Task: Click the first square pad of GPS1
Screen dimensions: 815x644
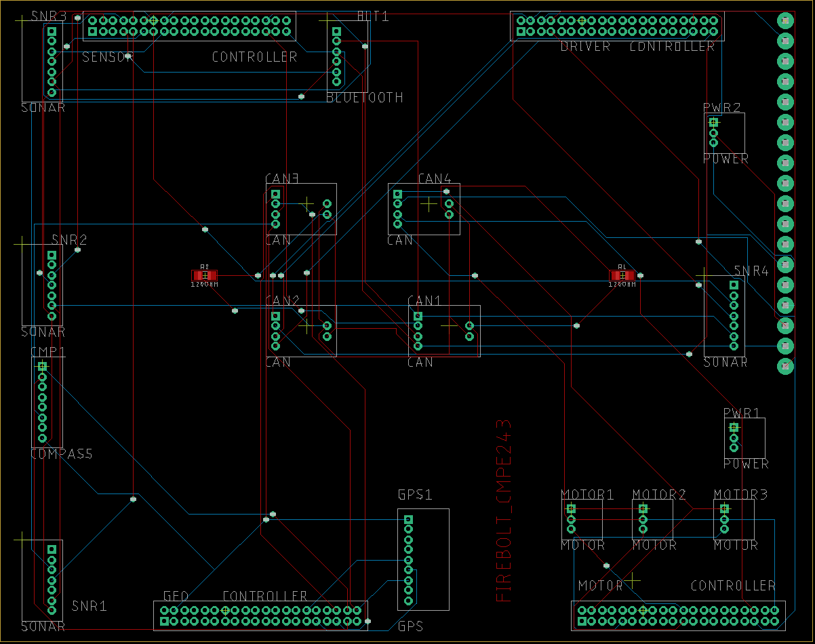Action: pos(408,520)
